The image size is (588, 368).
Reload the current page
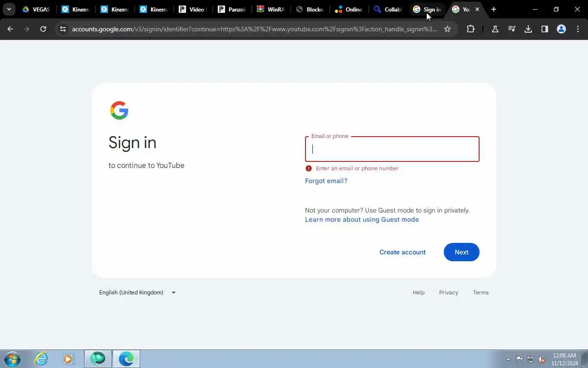pos(43,29)
